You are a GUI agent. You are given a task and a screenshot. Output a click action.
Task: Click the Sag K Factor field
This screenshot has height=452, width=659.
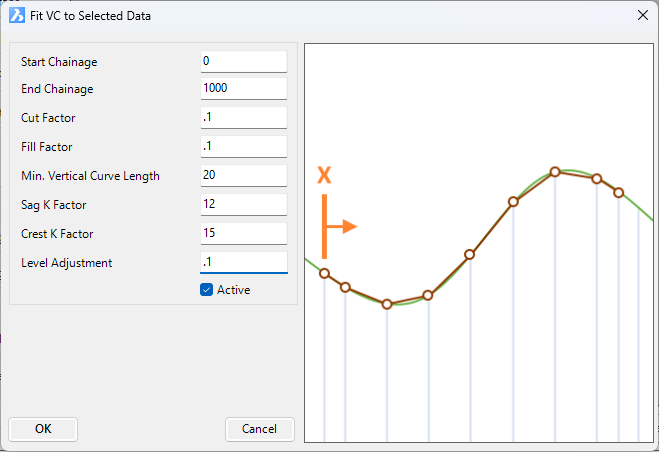(244, 204)
